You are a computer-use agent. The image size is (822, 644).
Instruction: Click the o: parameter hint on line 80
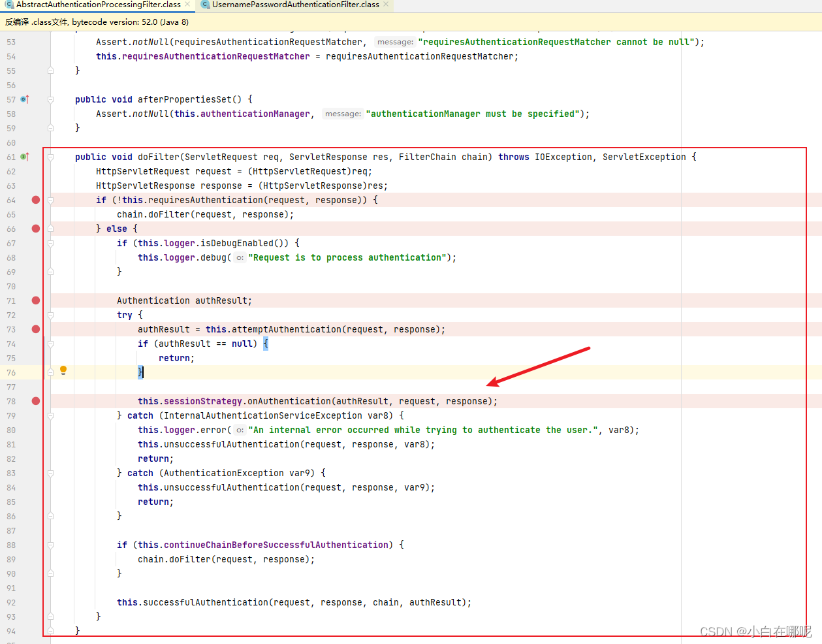[x=240, y=430]
